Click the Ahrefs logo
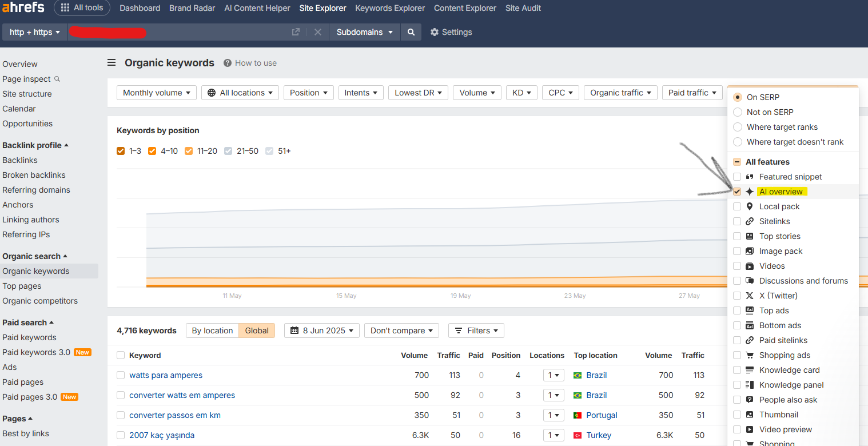The height and width of the screenshot is (446, 868). point(22,8)
